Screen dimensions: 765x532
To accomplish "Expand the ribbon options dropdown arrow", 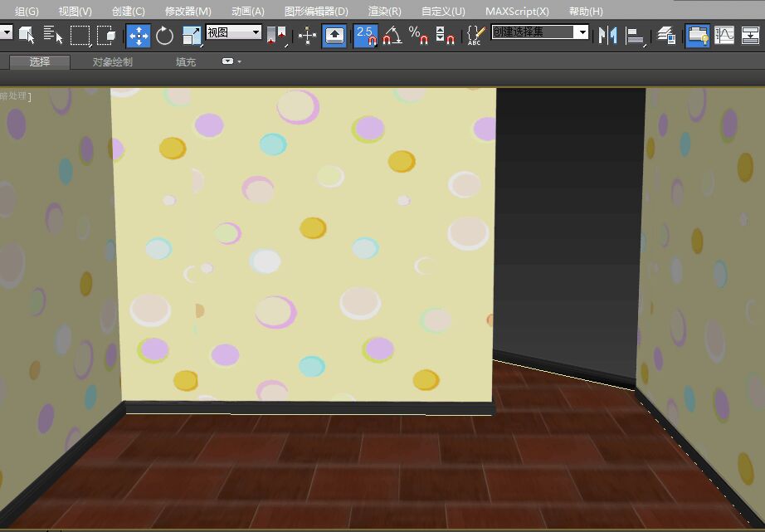I will pyautogui.click(x=232, y=62).
